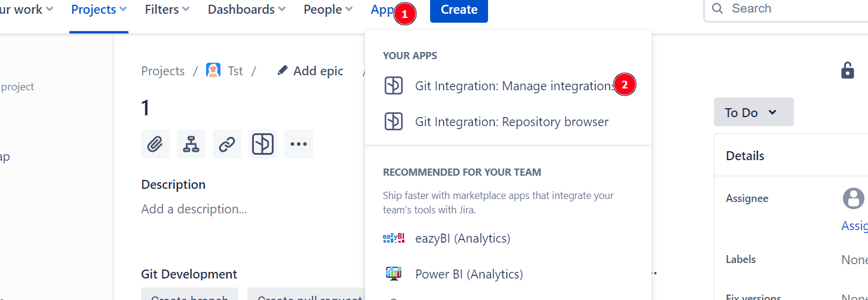Open the more actions ellipsis button
Image resolution: width=868 pixels, height=300 pixels.
click(299, 144)
